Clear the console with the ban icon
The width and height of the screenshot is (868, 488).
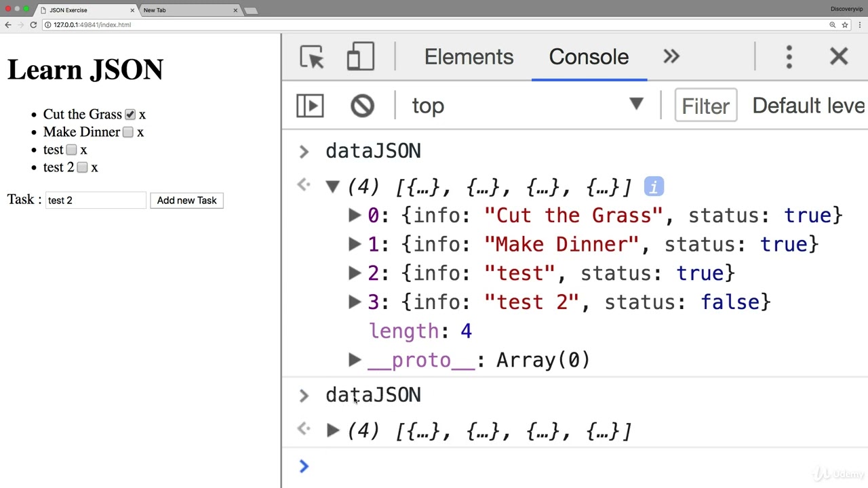point(362,106)
